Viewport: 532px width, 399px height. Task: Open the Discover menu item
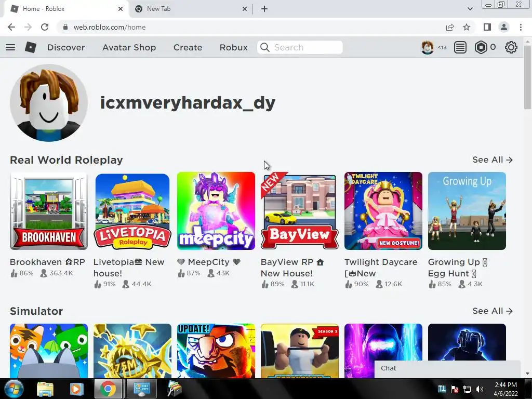[x=66, y=47]
